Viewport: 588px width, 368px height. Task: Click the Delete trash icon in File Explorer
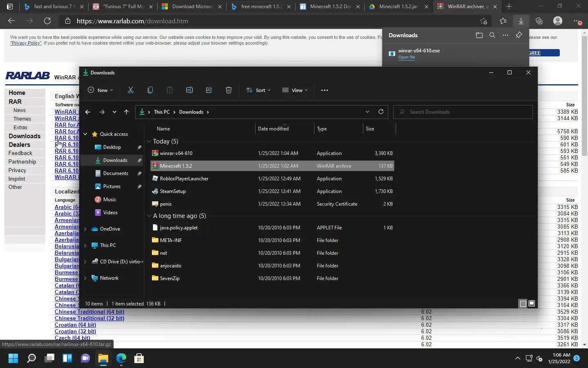(x=229, y=90)
